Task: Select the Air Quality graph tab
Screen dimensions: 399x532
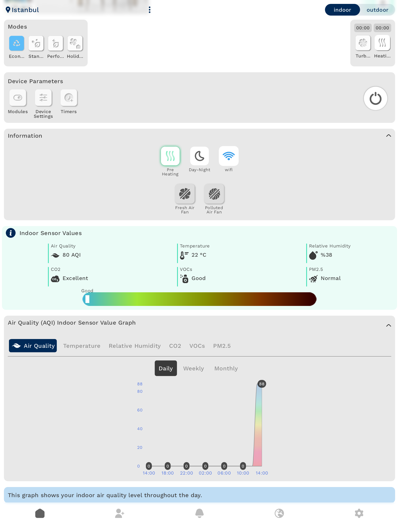Action: coord(33,346)
